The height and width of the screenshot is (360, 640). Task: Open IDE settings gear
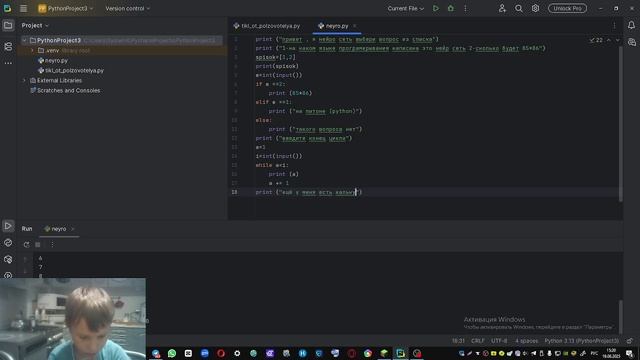pos(535,8)
